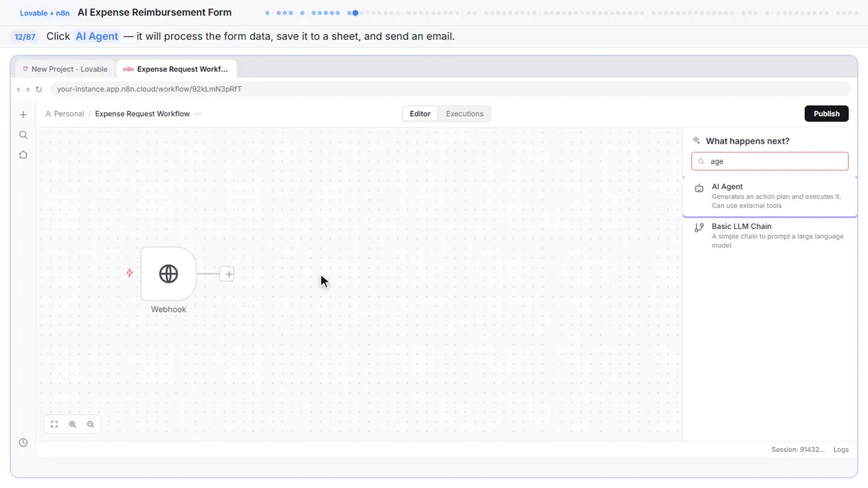Zoom out on the workflow canvas
Viewport: 868px width, 488px height.
tap(91, 424)
